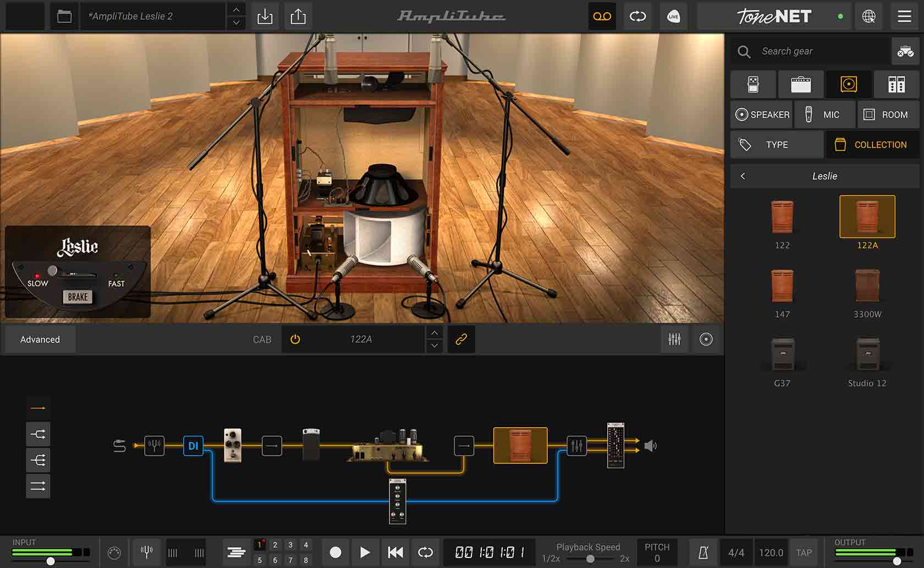Viewport: 924px width, 568px height.
Task: Open the preset browser folder icon
Action: coord(64,17)
